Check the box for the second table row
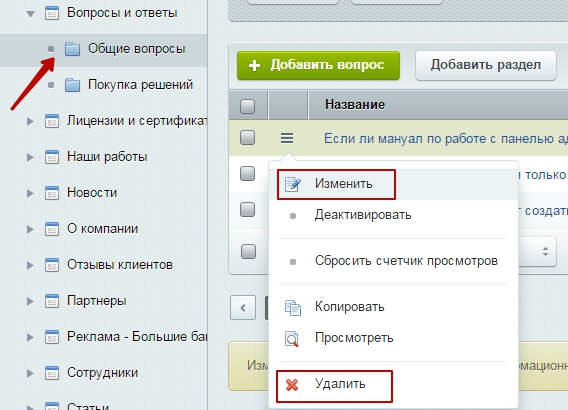 pos(247,173)
